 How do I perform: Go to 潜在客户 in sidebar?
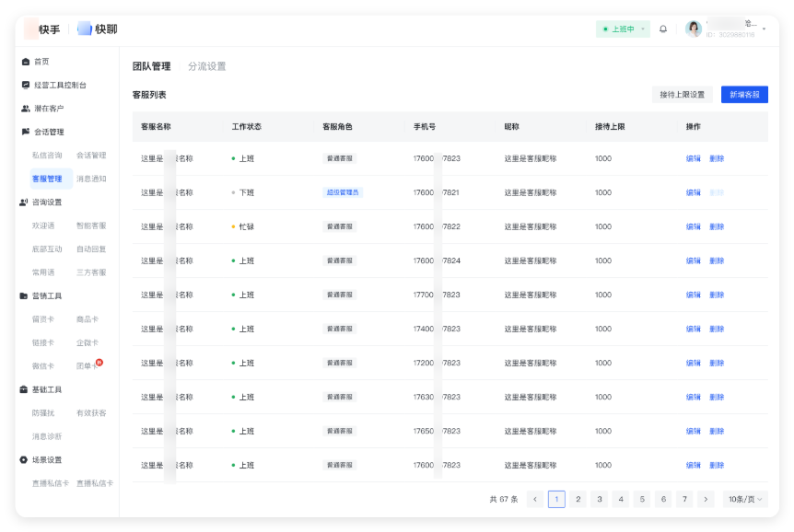coord(48,109)
